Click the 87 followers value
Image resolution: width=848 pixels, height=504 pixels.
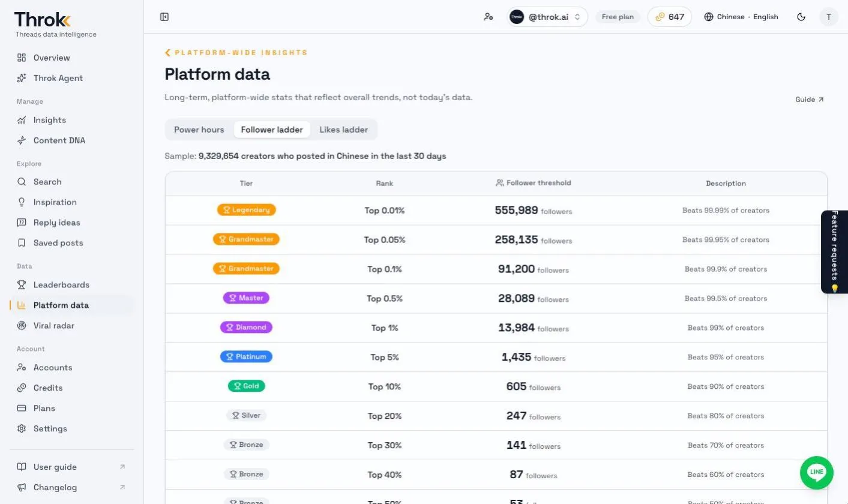[534, 475]
